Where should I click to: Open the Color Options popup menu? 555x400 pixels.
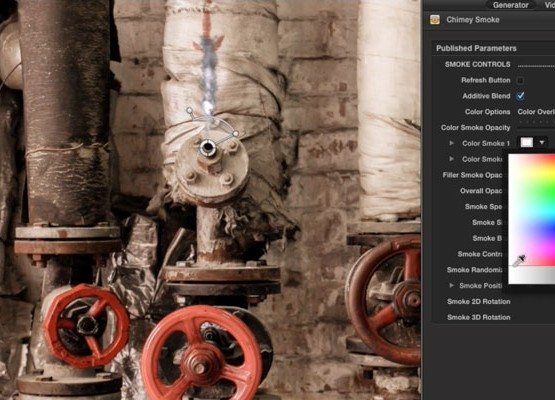[536, 112]
